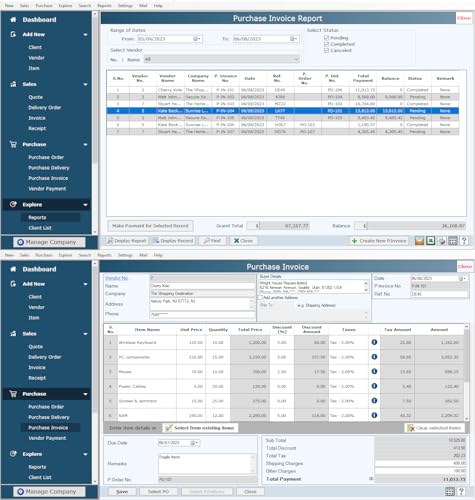Show tax info icon for Power Cables row
The width and height of the screenshot is (475, 500).
[374, 386]
